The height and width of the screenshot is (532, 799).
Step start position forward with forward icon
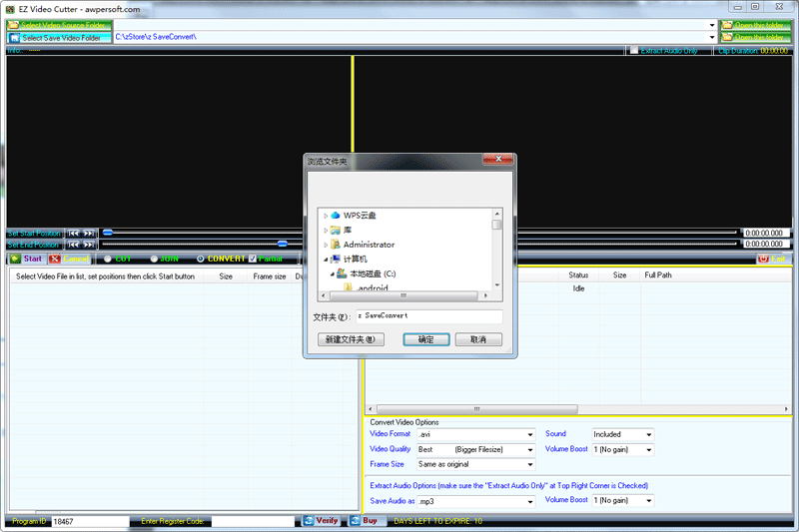(89, 234)
